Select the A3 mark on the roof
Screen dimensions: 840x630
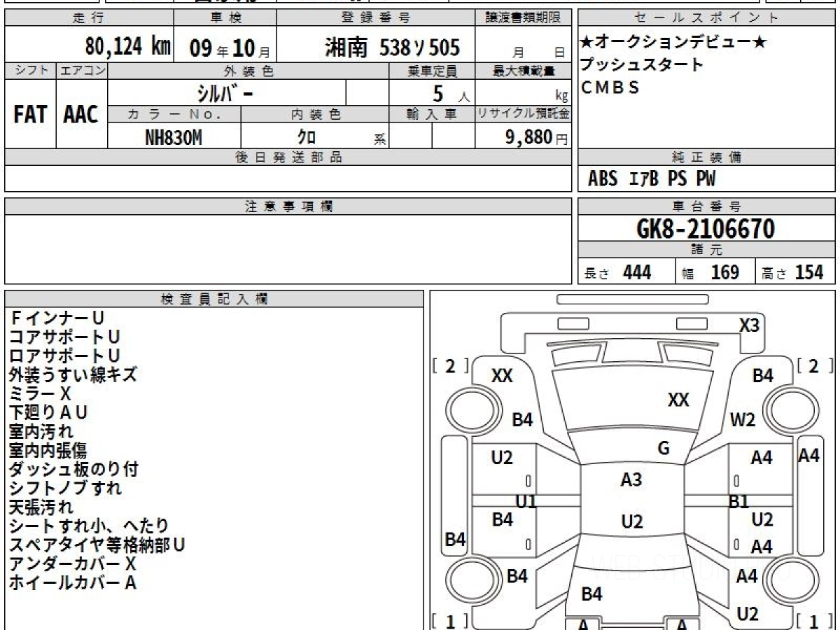coord(631,480)
